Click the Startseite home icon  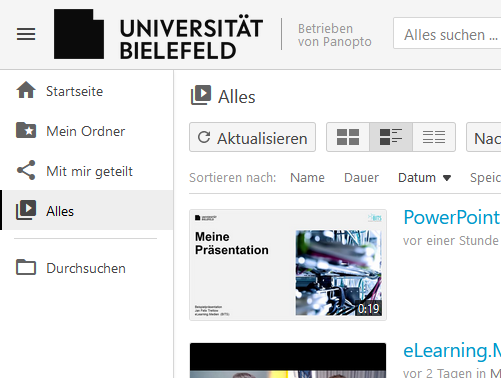point(26,90)
